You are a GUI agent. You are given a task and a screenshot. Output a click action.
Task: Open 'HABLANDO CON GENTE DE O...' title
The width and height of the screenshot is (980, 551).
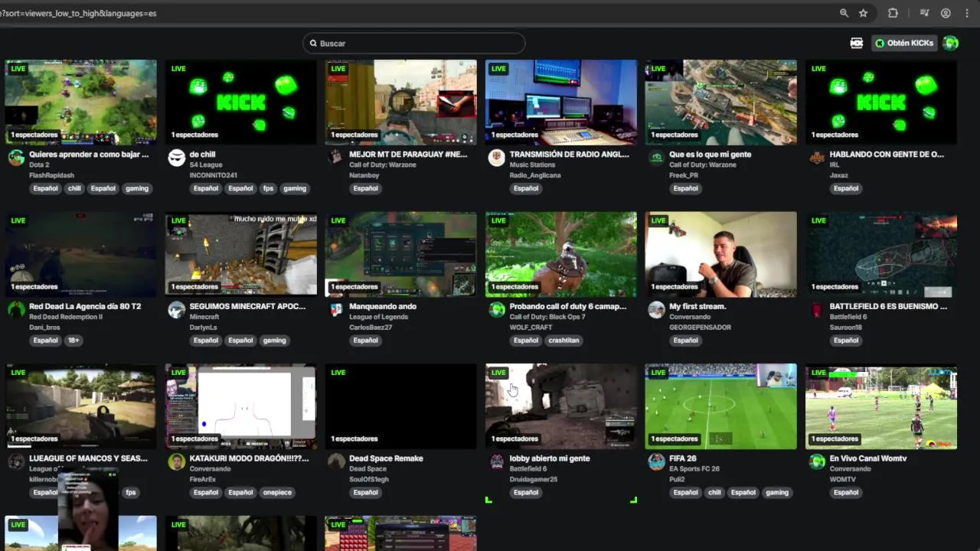click(x=887, y=154)
